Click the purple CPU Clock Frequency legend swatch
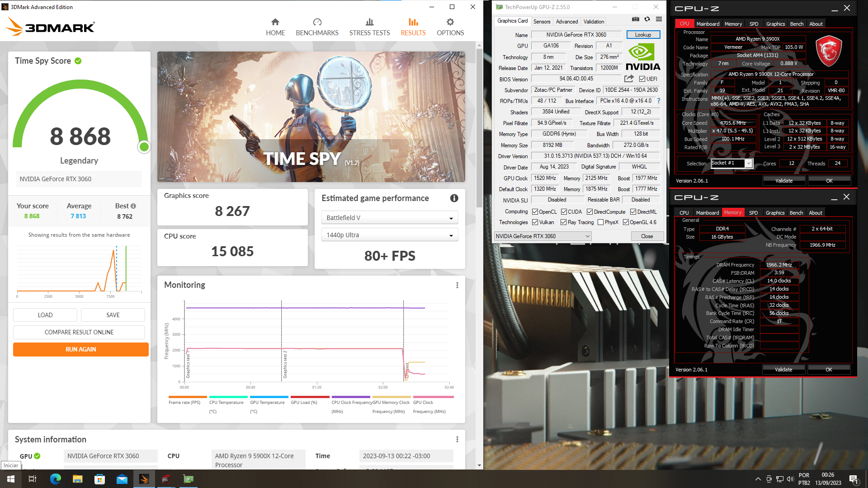 [350, 397]
